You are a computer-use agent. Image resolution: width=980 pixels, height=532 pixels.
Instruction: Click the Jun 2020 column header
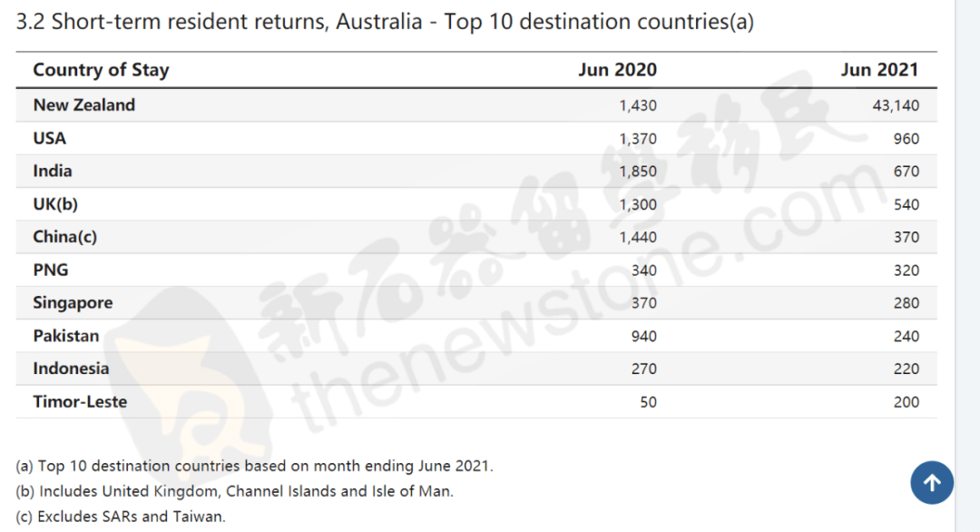(x=617, y=70)
